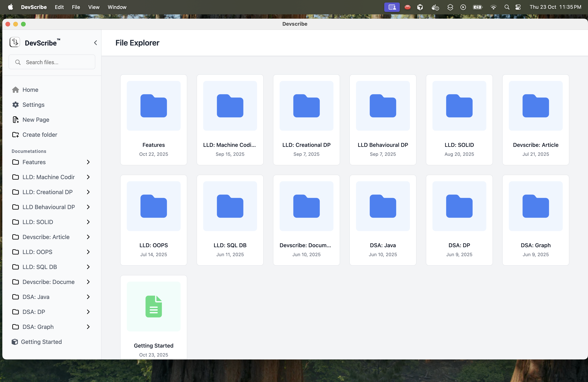Open the Features folder card
This screenshot has width=588, height=382.
153,120
